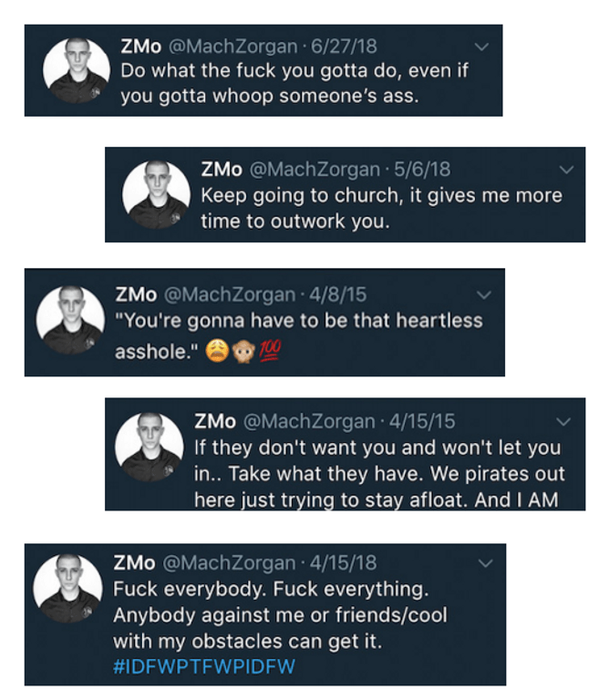Click the 4/15/18 date timestamp

click(343, 563)
